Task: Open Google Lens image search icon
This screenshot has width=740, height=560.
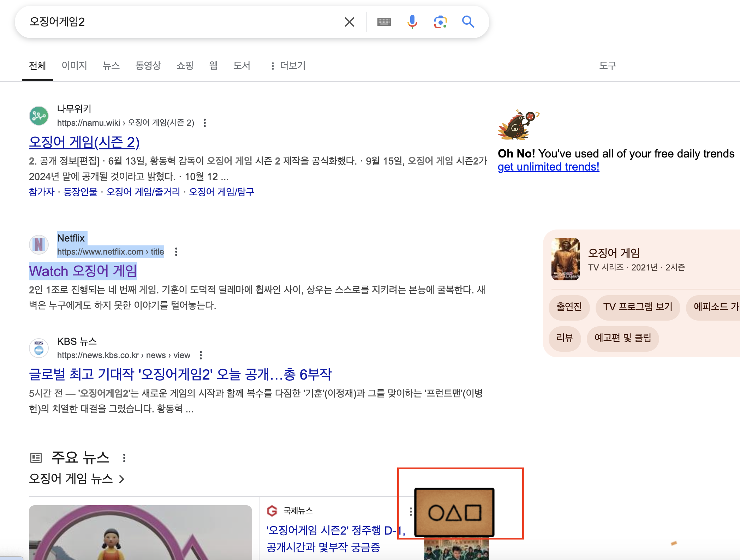Action: coord(440,22)
